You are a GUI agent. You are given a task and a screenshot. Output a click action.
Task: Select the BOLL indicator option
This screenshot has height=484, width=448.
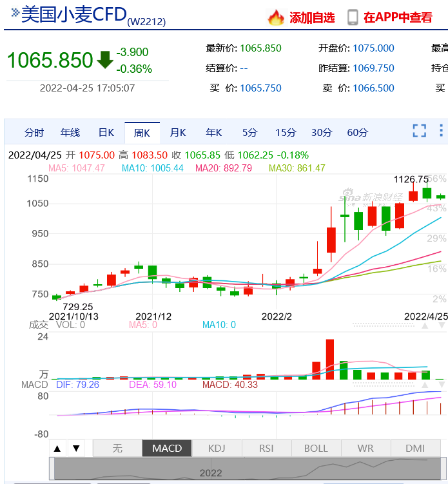[316, 448]
